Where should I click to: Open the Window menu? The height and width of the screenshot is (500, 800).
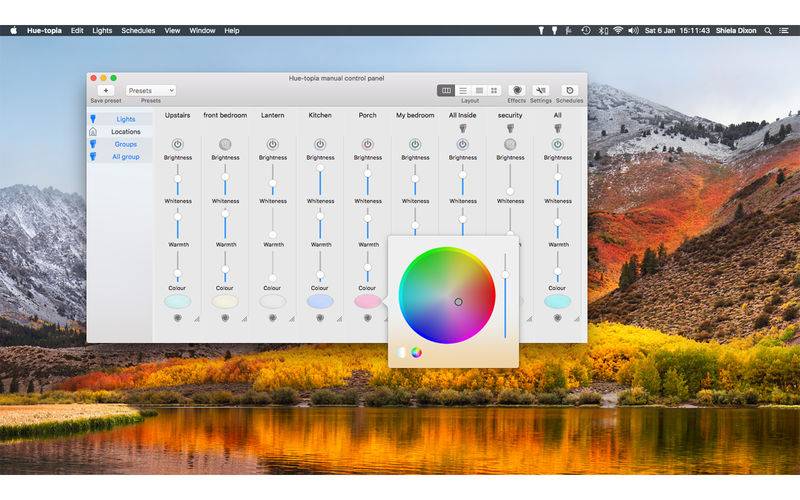[x=202, y=31]
